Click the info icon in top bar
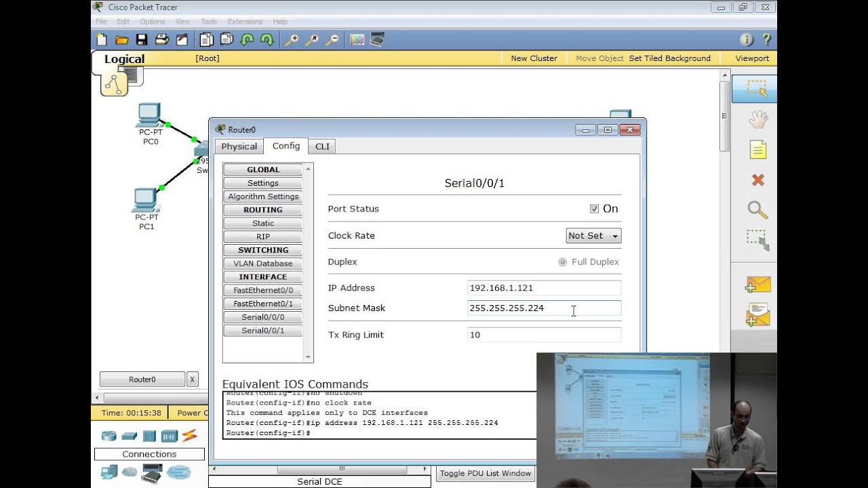This screenshot has width=868, height=488. click(747, 40)
